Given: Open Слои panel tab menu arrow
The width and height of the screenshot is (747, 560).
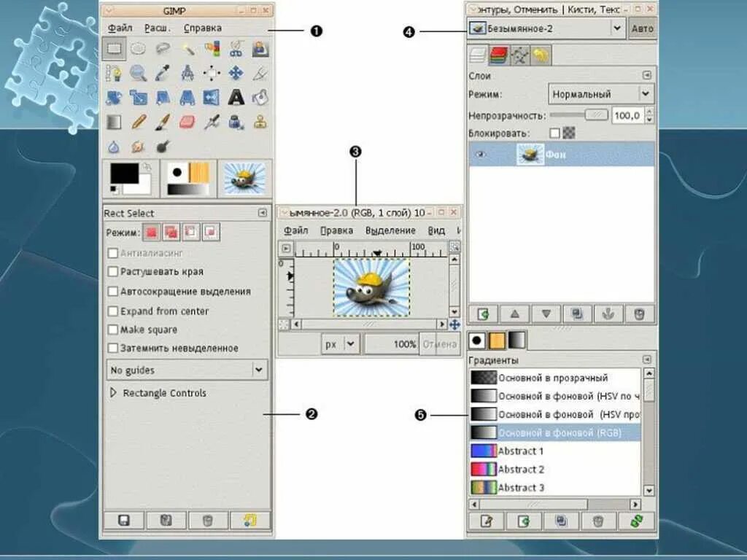Looking at the screenshot, I should click(x=646, y=75).
